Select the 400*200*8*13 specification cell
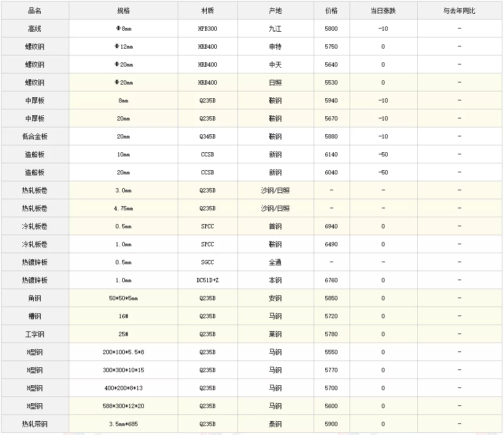Screen dimensions: 504x435 123,388
